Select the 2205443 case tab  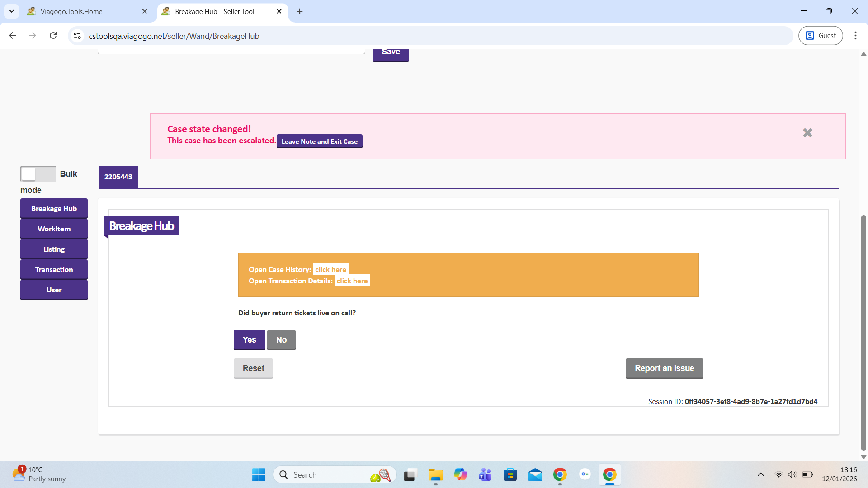(118, 177)
